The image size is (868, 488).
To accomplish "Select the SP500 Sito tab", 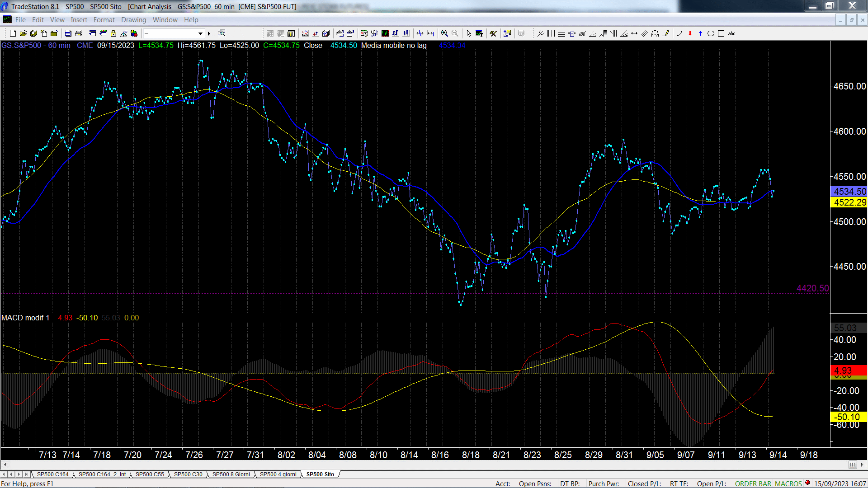I will (x=320, y=474).
